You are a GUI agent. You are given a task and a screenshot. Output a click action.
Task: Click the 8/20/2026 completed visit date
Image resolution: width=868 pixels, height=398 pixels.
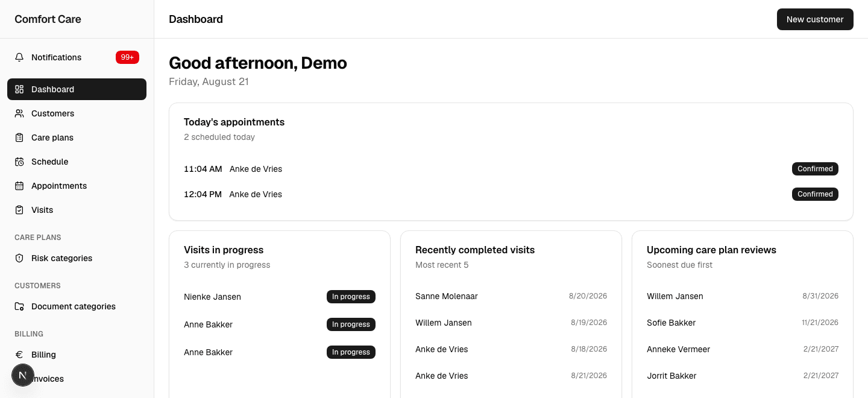pyautogui.click(x=588, y=296)
